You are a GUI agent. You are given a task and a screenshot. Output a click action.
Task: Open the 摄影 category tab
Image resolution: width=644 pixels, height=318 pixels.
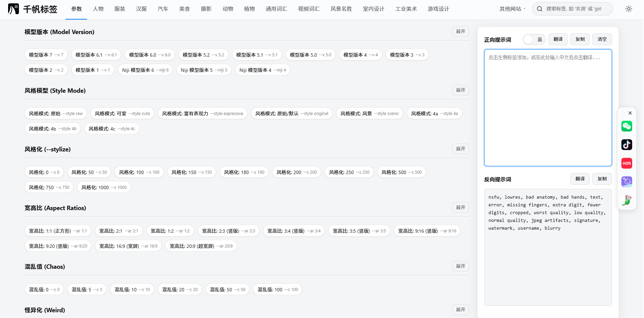[206, 9]
